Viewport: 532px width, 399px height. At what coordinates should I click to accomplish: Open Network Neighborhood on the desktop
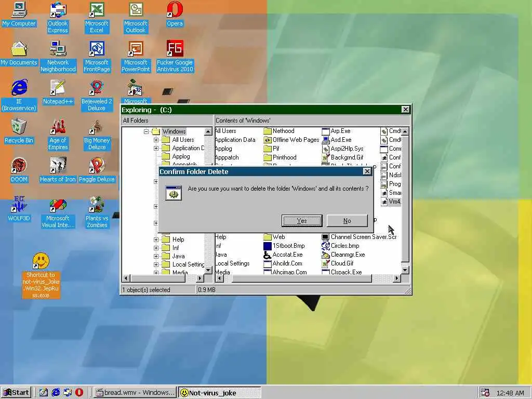tap(58, 57)
